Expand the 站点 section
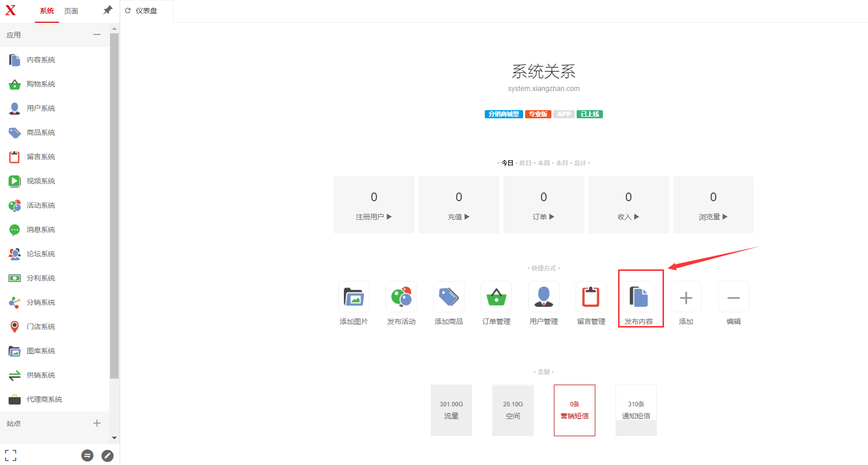Image resolution: width=868 pixels, height=465 pixels. [x=97, y=424]
